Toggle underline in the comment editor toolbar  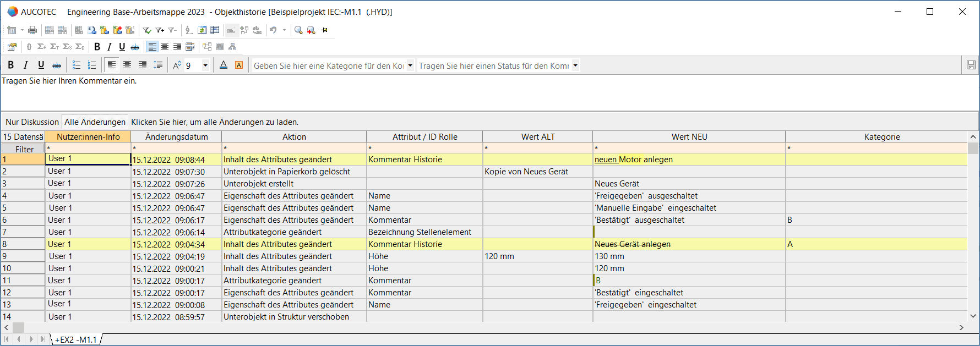tap(41, 65)
